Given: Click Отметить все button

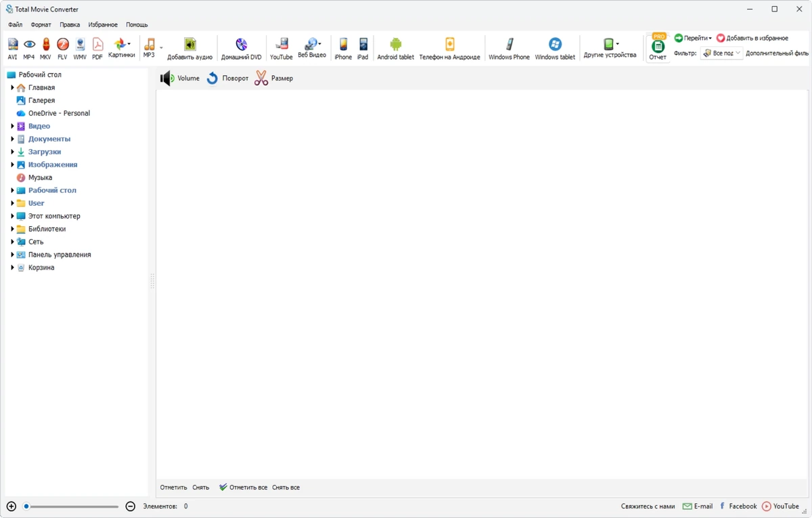Looking at the screenshot, I should (x=243, y=488).
